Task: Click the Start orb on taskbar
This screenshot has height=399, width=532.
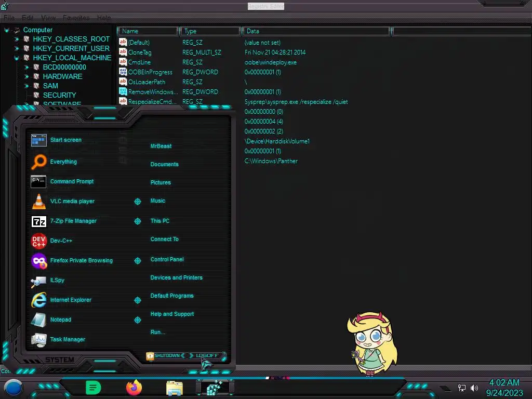Action: pyautogui.click(x=14, y=388)
